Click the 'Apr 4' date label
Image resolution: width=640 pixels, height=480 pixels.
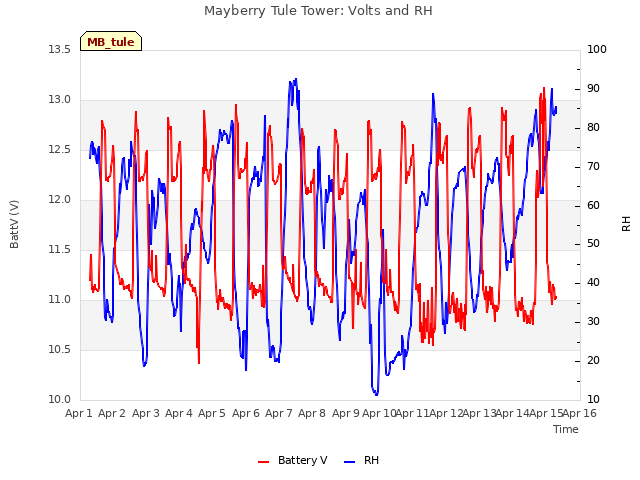tap(179, 414)
